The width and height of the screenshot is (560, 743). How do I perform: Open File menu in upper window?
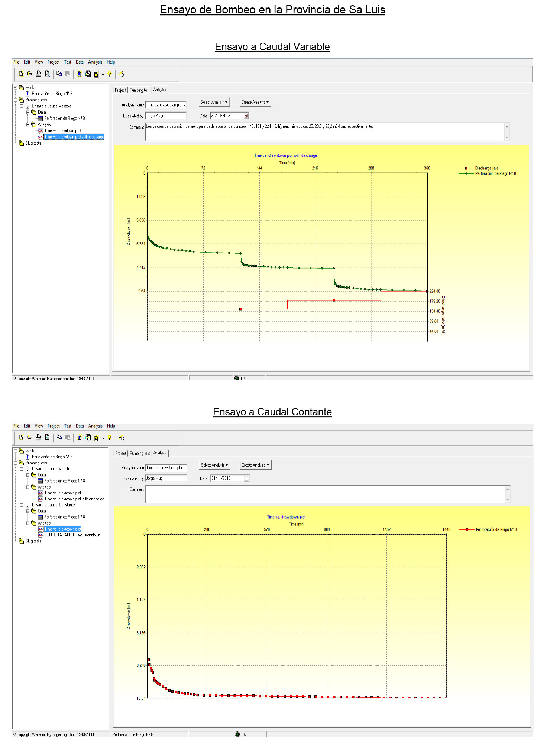pos(16,62)
